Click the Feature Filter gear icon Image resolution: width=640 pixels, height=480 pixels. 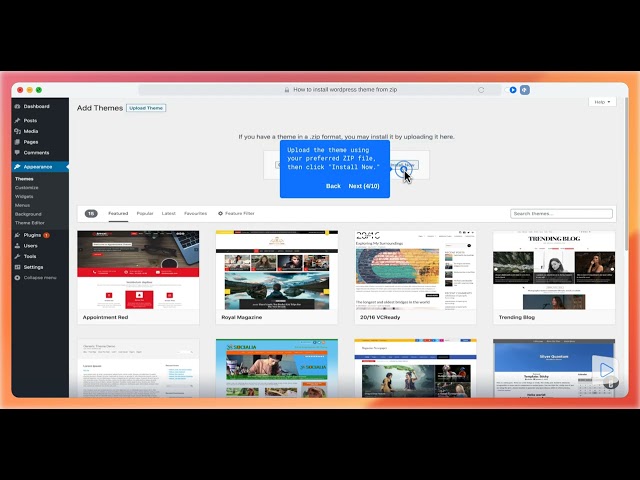[220, 213]
